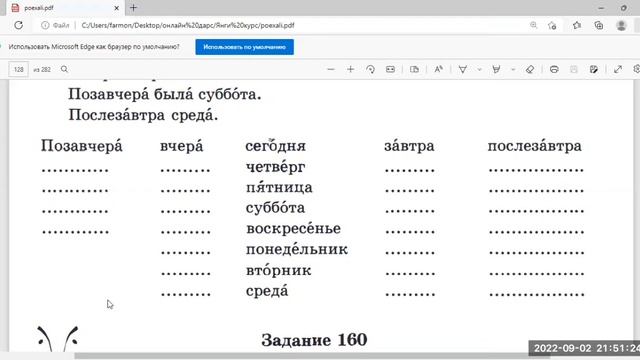Zoom in the PDF with plus icon
This screenshot has width=640, height=360.
point(350,69)
